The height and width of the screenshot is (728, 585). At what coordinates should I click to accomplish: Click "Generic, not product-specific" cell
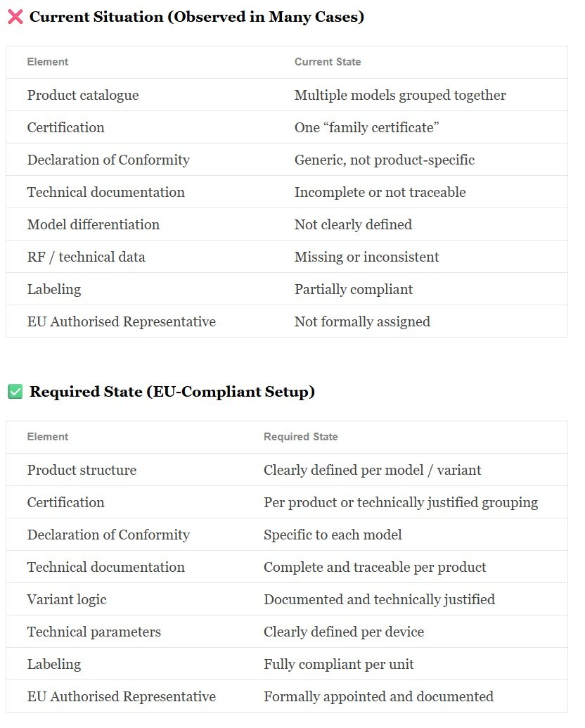coord(384,160)
